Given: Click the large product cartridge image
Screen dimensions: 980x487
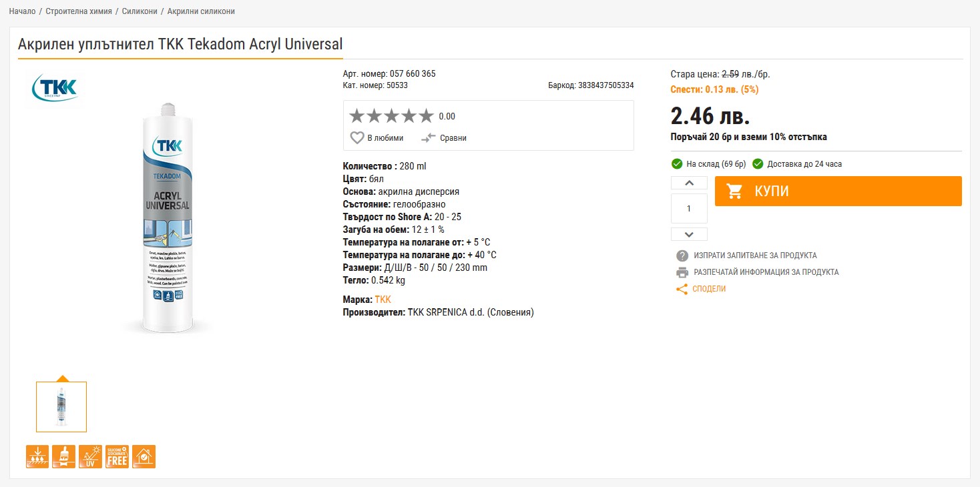Looking at the screenshot, I should point(168,217).
